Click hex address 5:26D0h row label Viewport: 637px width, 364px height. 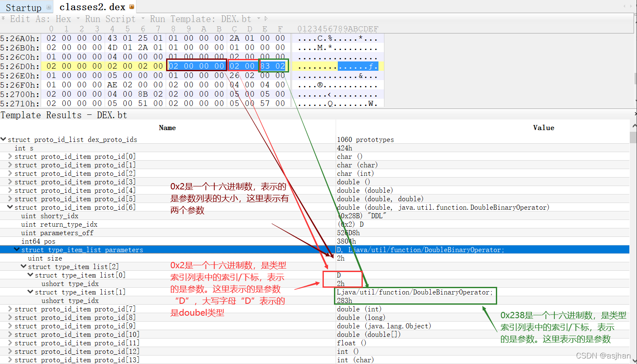(20, 66)
